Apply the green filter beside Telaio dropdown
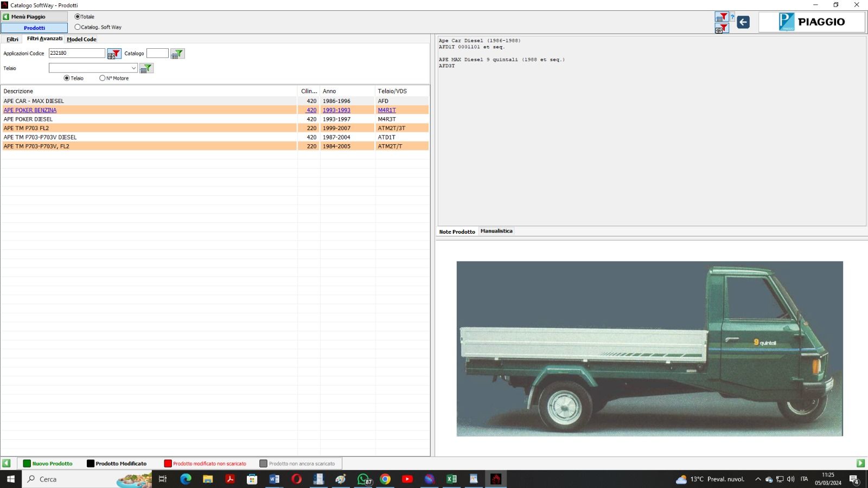Viewport: 868px width, 488px height. coord(146,68)
